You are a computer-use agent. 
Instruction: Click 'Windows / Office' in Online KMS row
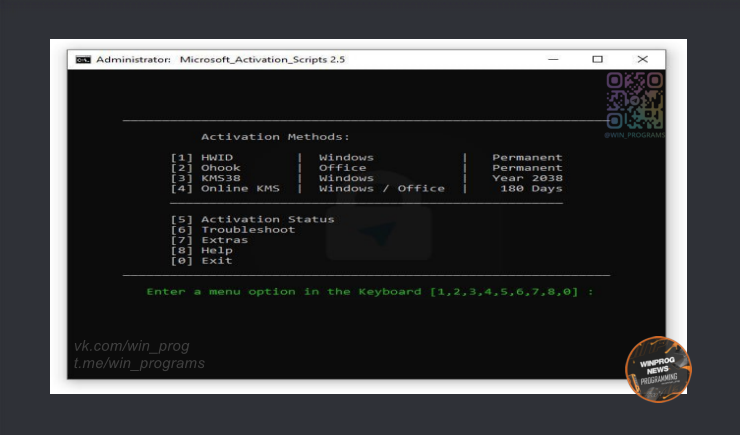(x=382, y=189)
